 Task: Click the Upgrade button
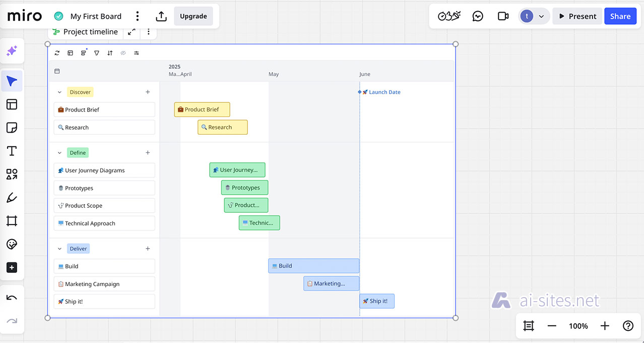(194, 16)
